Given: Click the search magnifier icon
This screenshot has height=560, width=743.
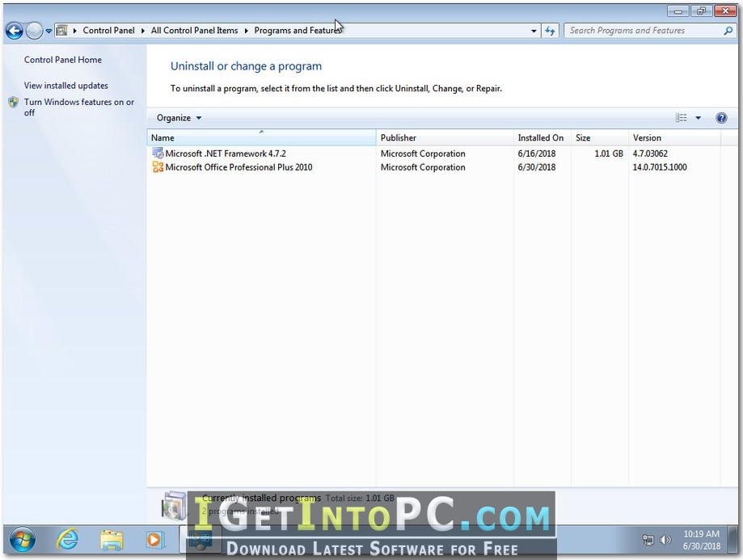Looking at the screenshot, I should (728, 31).
